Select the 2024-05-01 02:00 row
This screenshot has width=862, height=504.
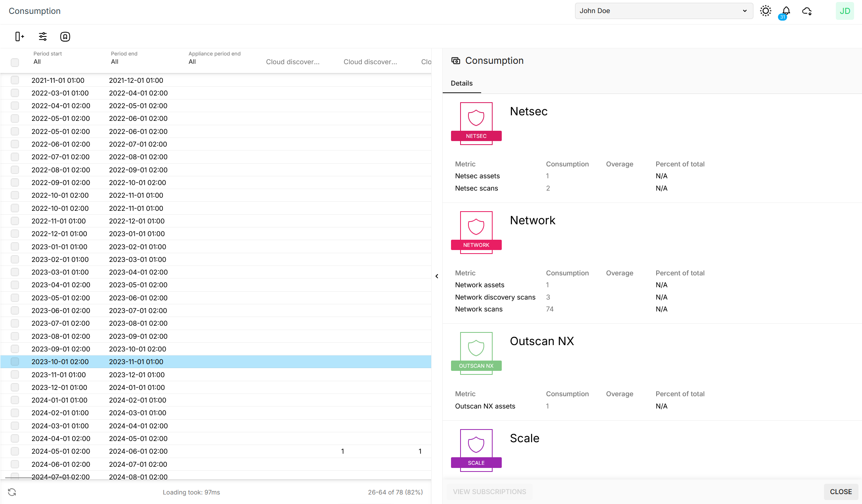tap(61, 451)
